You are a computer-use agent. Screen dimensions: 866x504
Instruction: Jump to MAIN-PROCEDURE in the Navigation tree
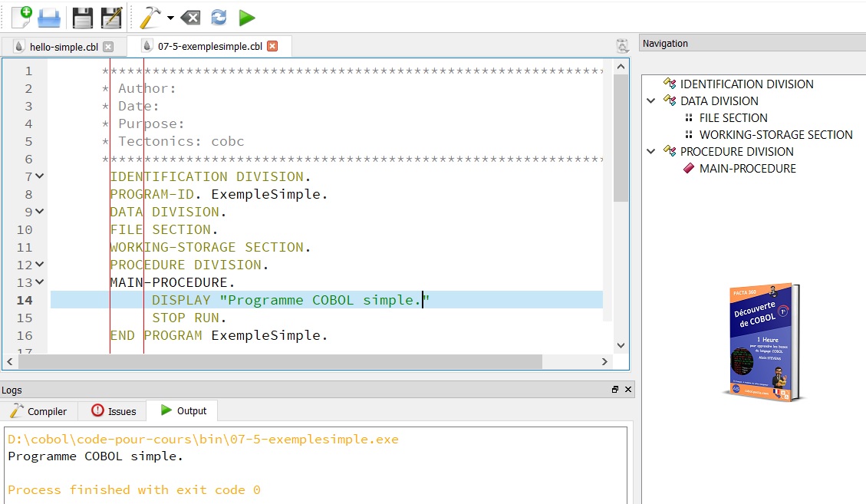tap(748, 169)
